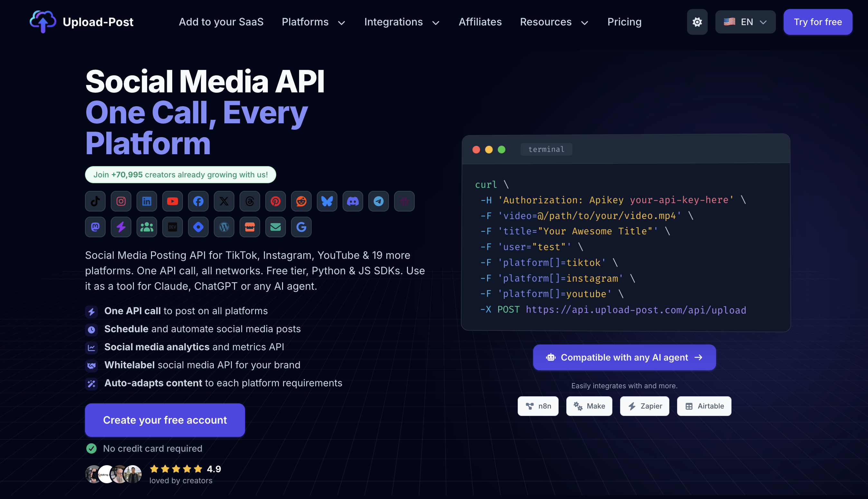Click the Facebook platform icon
The height and width of the screenshot is (499, 868).
198,201
